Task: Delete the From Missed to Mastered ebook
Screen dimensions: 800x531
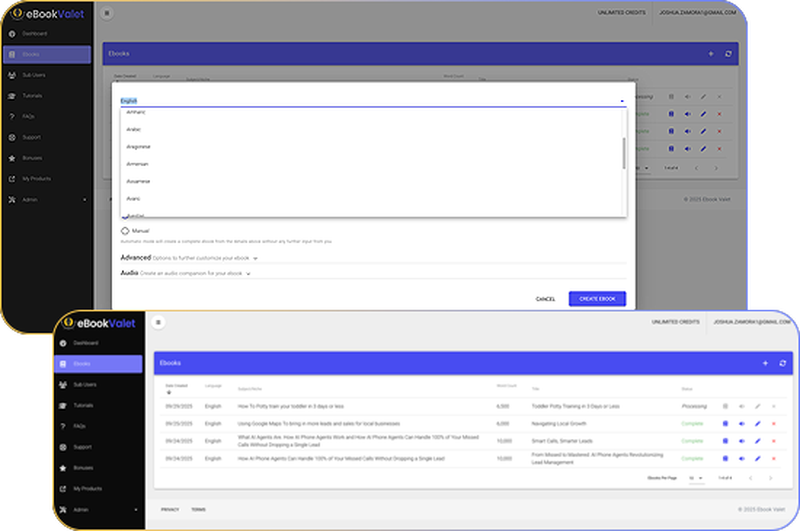Action: (773, 458)
